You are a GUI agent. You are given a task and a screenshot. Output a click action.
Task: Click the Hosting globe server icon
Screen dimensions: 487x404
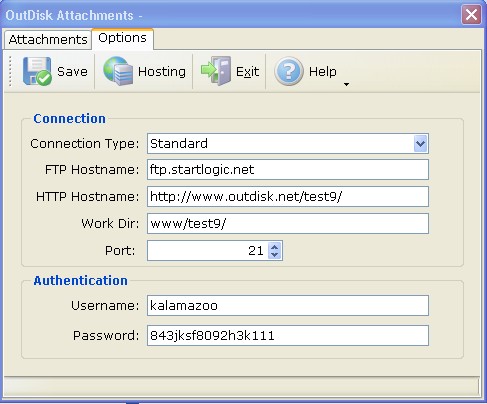(x=118, y=71)
